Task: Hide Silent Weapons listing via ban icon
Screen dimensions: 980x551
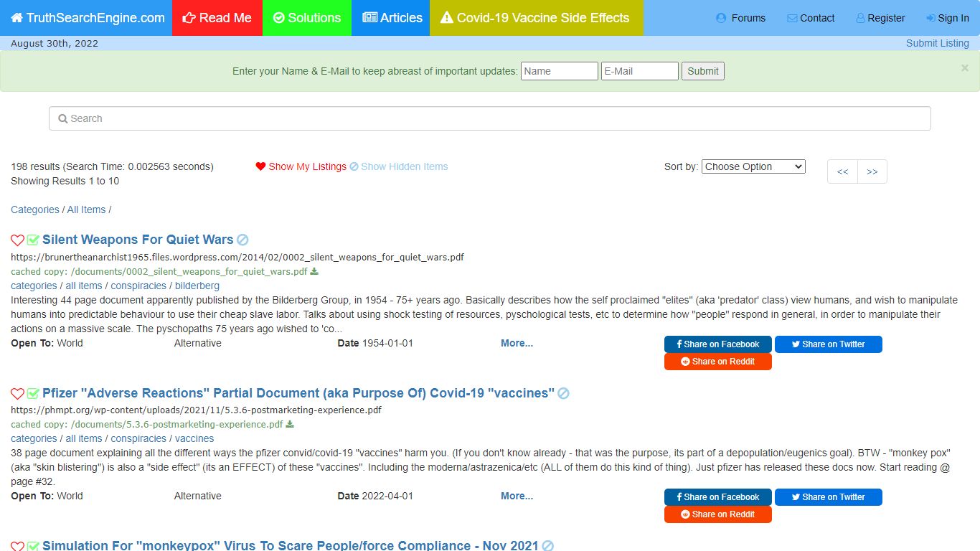Action: [242, 240]
